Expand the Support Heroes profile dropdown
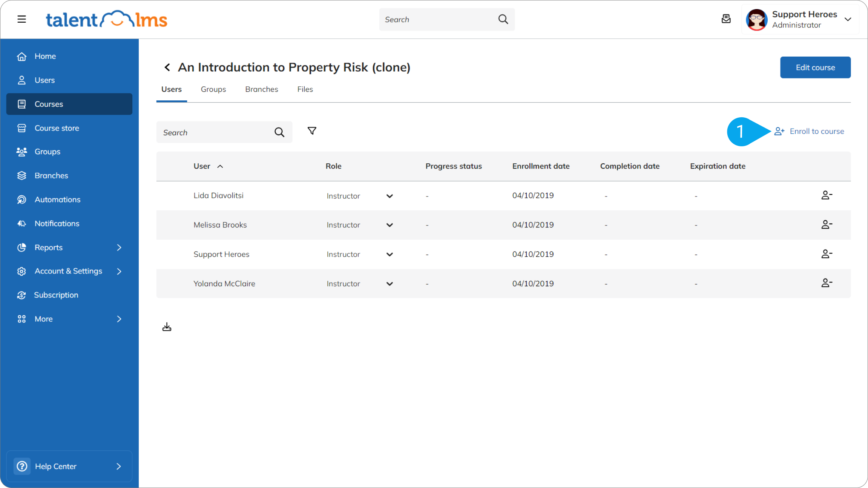868x488 pixels. 848,20
